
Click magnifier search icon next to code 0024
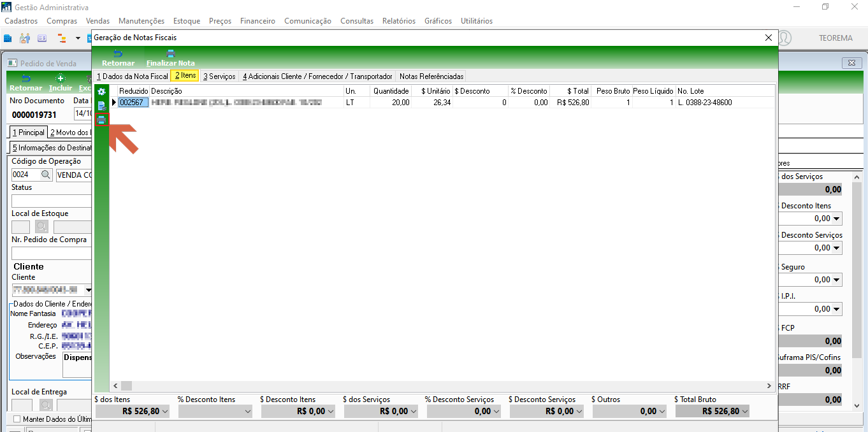(x=47, y=175)
